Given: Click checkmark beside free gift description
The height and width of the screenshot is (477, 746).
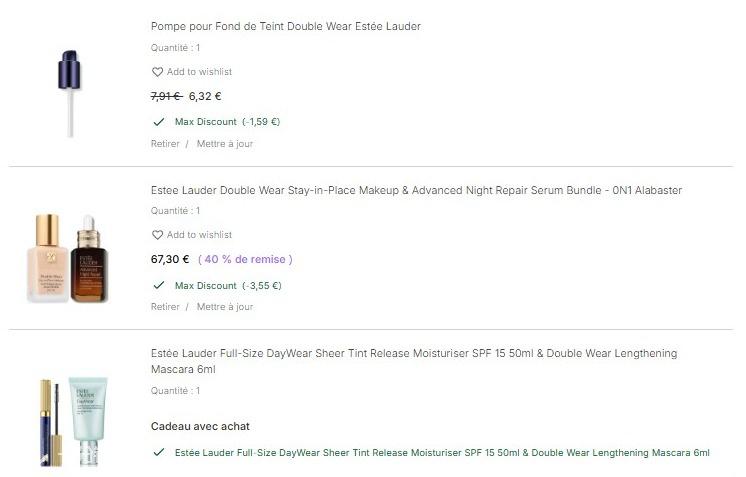Looking at the screenshot, I should [x=158, y=453].
